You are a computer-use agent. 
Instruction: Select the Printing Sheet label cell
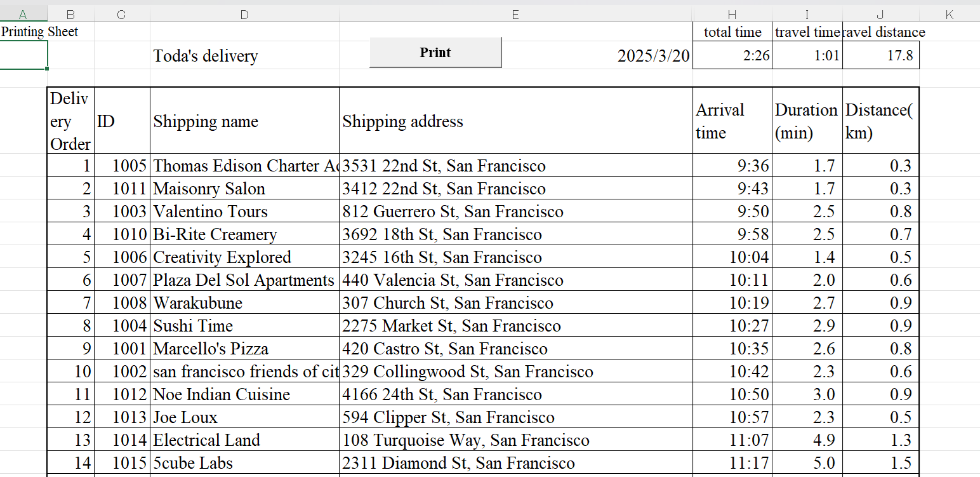coord(39,32)
